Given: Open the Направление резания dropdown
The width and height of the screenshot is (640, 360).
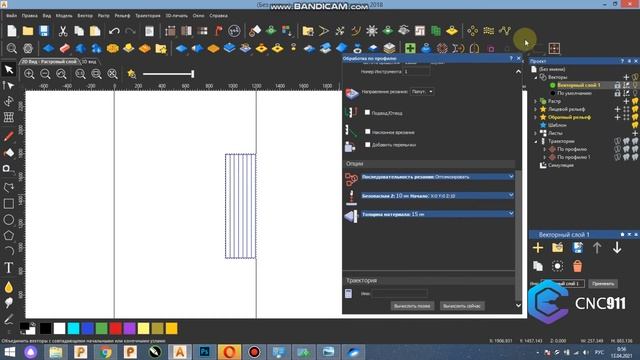Looking at the screenshot, I should click(422, 91).
